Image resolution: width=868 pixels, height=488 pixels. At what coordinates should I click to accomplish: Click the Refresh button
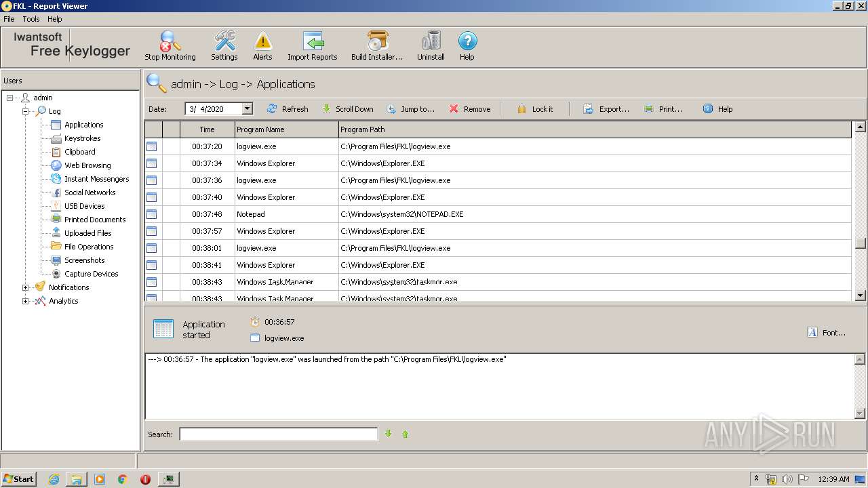point(288,109)
